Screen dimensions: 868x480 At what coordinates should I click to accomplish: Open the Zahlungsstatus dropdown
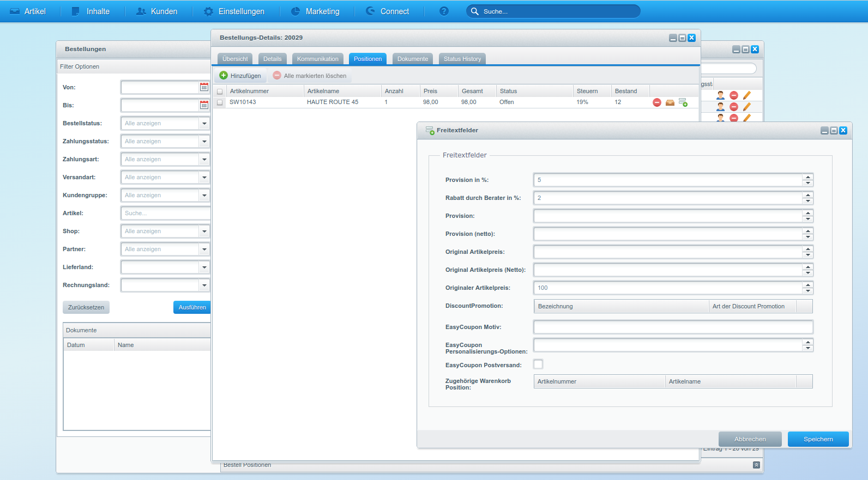204,141
